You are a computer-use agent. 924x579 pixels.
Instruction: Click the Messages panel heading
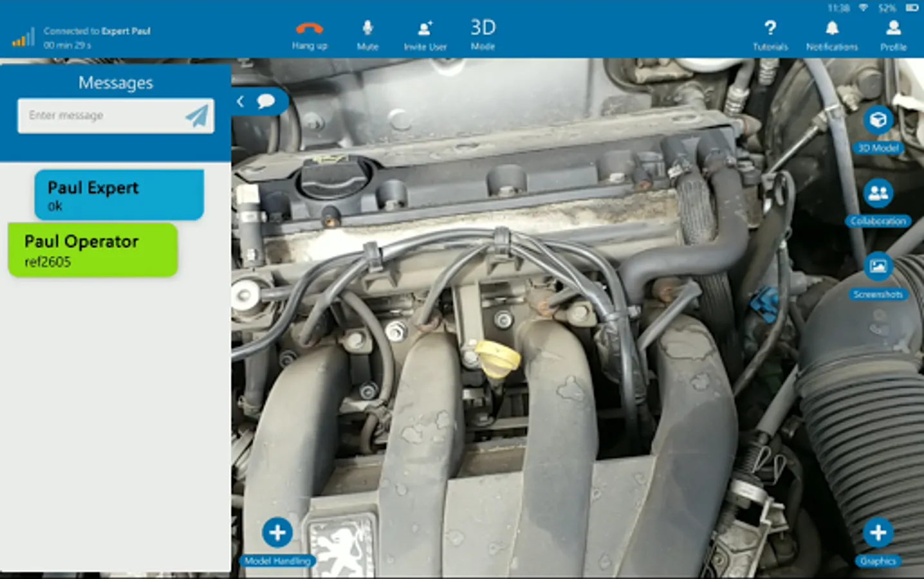116,82
